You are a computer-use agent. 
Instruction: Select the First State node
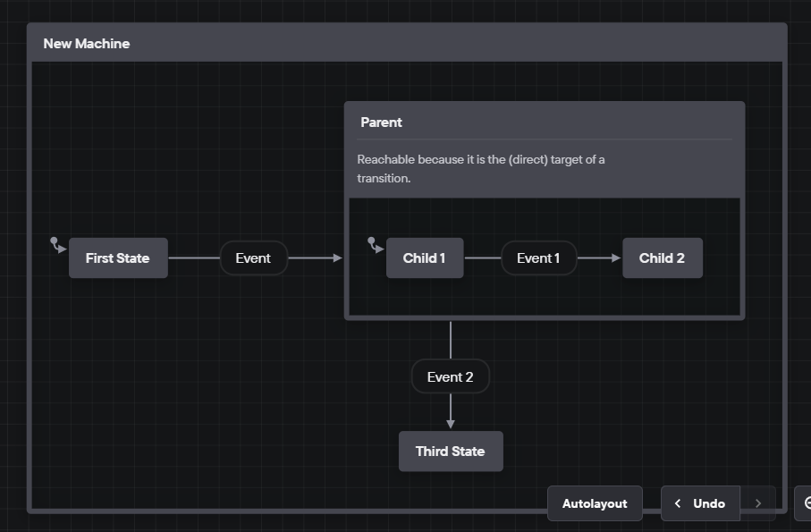[x=118, y=258]
